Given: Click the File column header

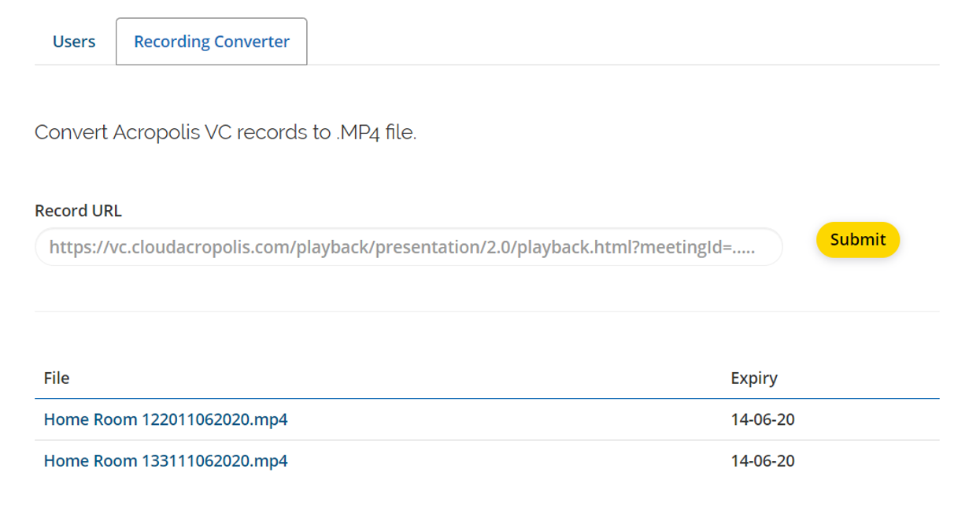Looking at the screenshot, I should point(57,378).
